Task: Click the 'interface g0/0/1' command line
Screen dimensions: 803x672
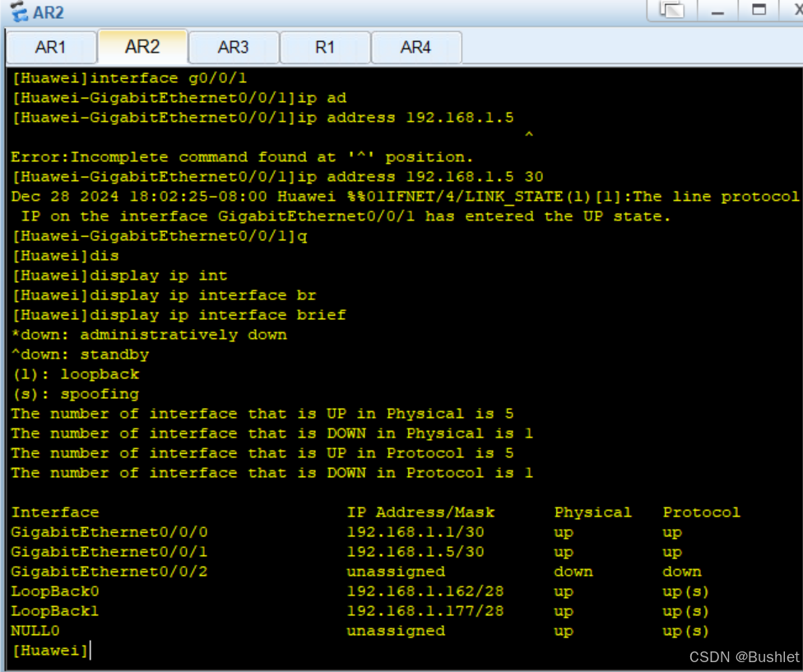Action: 129,78
